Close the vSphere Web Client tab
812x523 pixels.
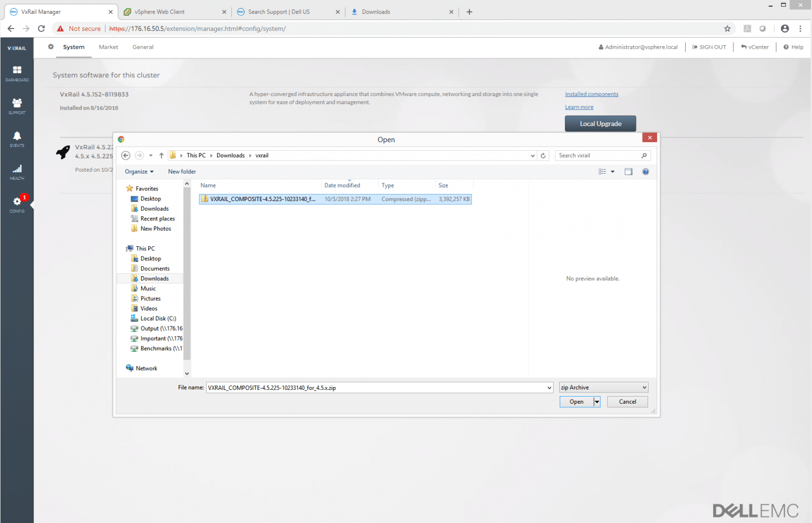tap(224, 12)
